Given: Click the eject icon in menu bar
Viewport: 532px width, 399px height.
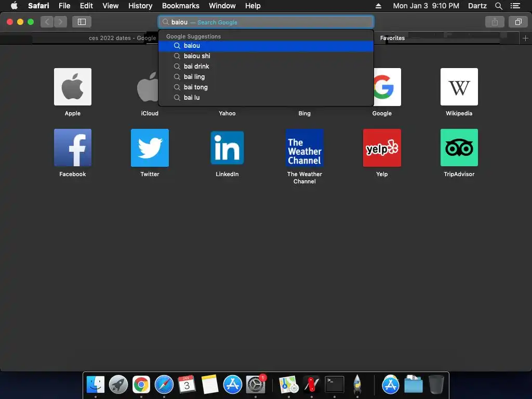Looking at the screenshot, I should 378,6.
